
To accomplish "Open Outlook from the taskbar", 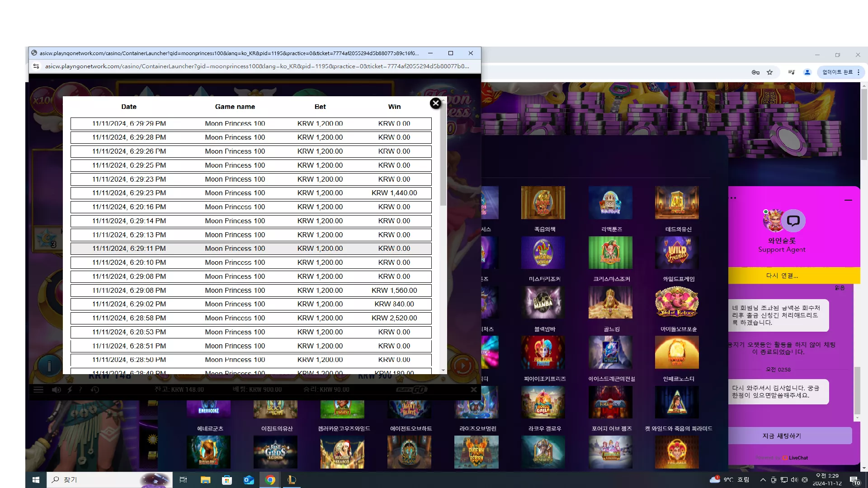I will pos(249,480).
